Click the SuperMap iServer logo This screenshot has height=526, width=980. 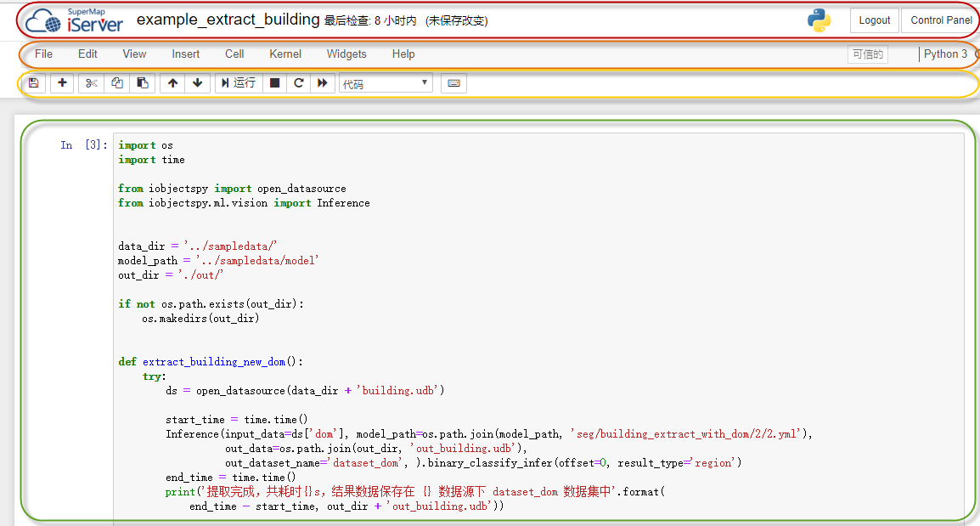[x=75, y=21]
